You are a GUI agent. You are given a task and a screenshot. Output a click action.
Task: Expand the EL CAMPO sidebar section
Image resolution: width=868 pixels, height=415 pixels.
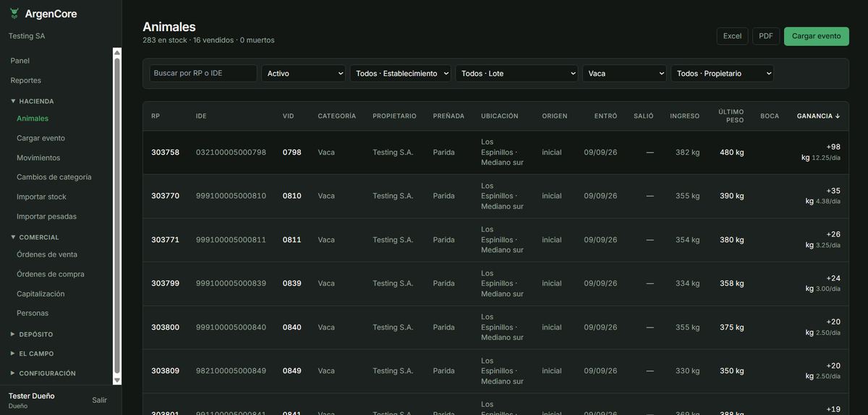(x=32, y=354)
